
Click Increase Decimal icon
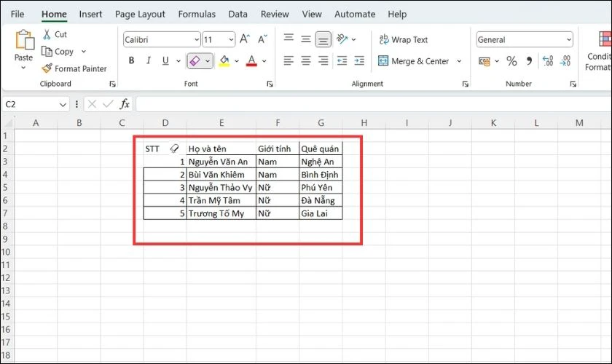click(548, 61)
